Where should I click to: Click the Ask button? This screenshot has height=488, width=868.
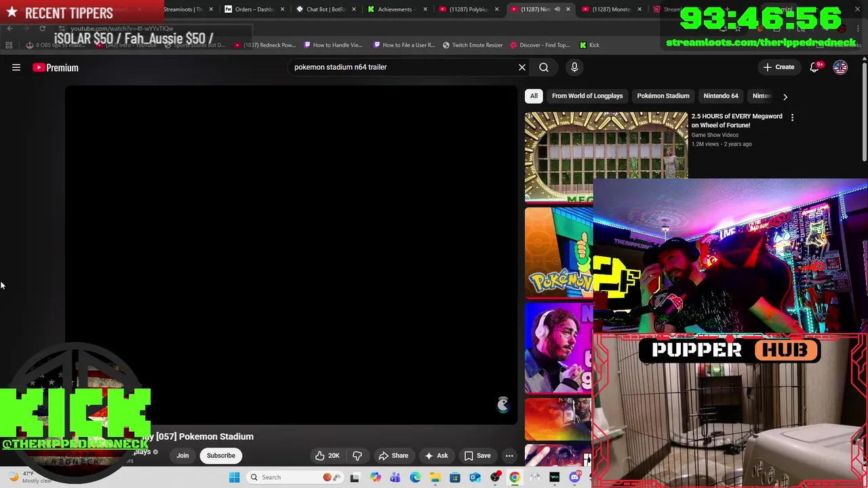click(436, 455)
